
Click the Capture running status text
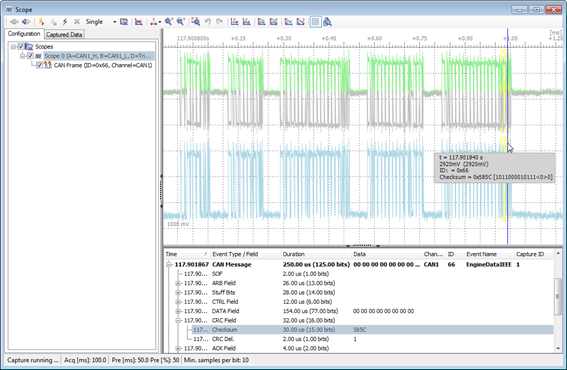pos(33,360)
